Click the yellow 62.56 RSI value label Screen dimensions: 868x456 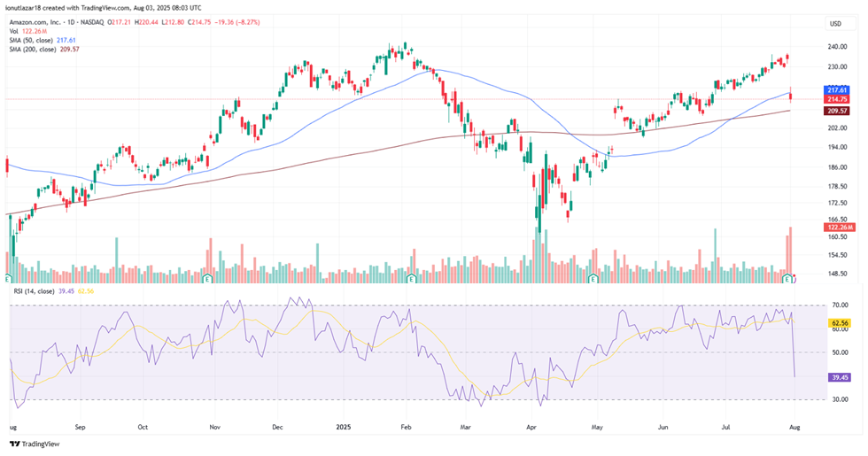[x=837, y=324]
